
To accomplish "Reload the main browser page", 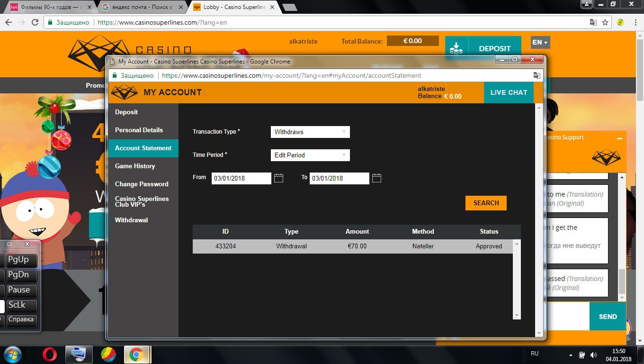I will tap(35, 22).
